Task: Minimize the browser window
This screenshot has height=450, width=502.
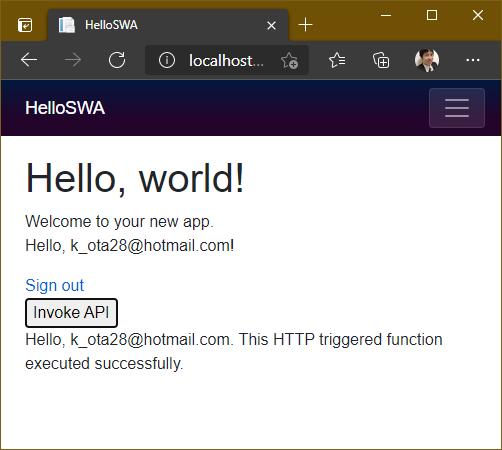Action: click(x=386, y=15)
